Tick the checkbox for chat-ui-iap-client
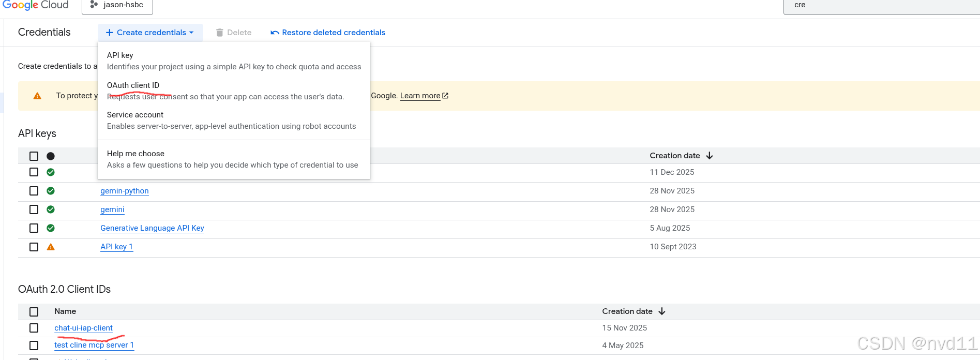980x360 pixels. [x=34, y=328]
